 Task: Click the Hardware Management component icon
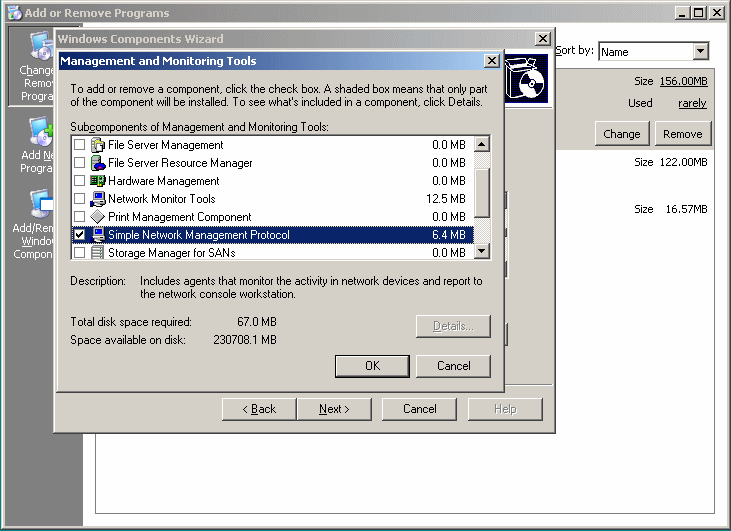click(x=98, y=181)
